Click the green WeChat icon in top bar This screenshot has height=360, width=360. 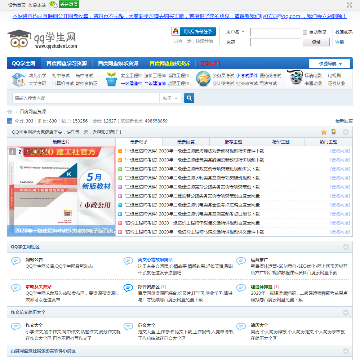click(53, 4)
